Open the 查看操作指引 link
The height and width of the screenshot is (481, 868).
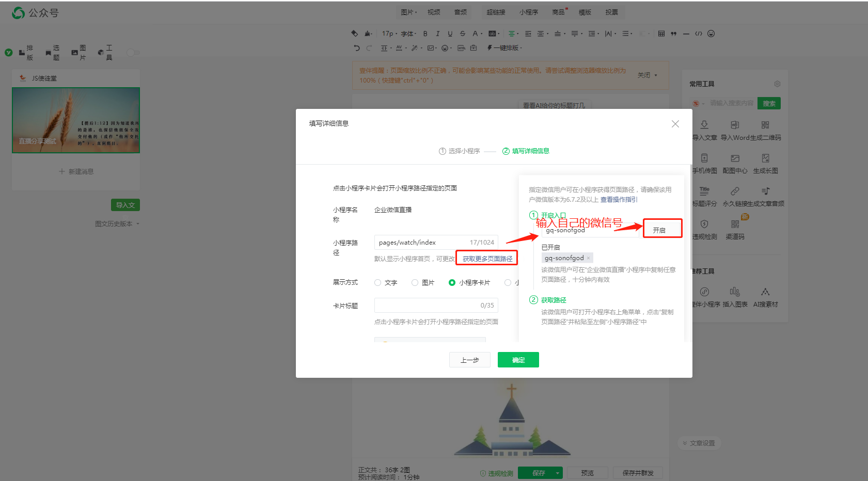619,200
